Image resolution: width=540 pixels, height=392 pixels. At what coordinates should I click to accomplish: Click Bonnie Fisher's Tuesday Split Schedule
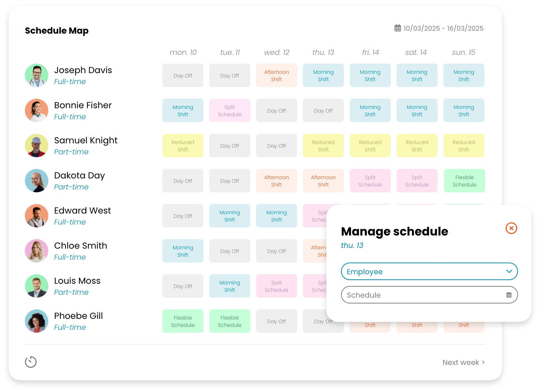click(230, 111)
